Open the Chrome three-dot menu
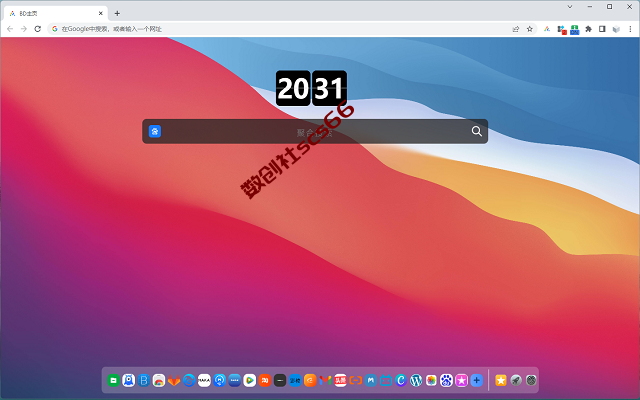The height and width of the screenshot is (400, 640). (630, 29)
